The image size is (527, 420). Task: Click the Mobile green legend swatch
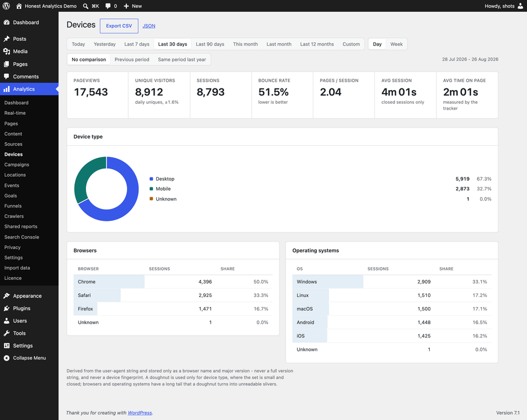[151, 189]
